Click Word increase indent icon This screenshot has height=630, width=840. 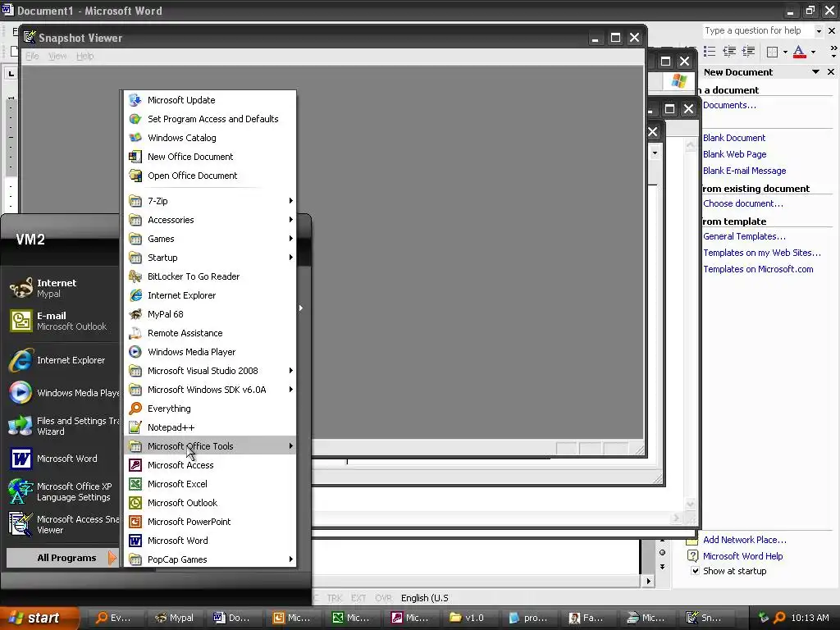coord(748,52)
